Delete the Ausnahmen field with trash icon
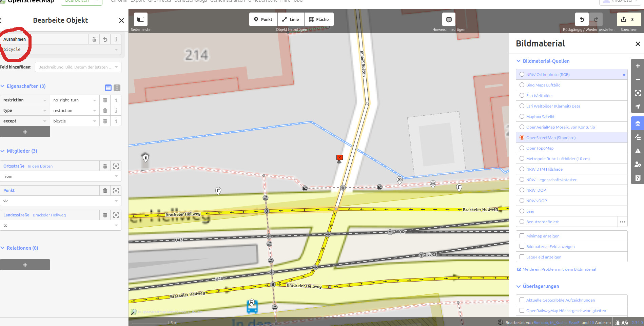 pyautogui.click(x=94, y=39)
